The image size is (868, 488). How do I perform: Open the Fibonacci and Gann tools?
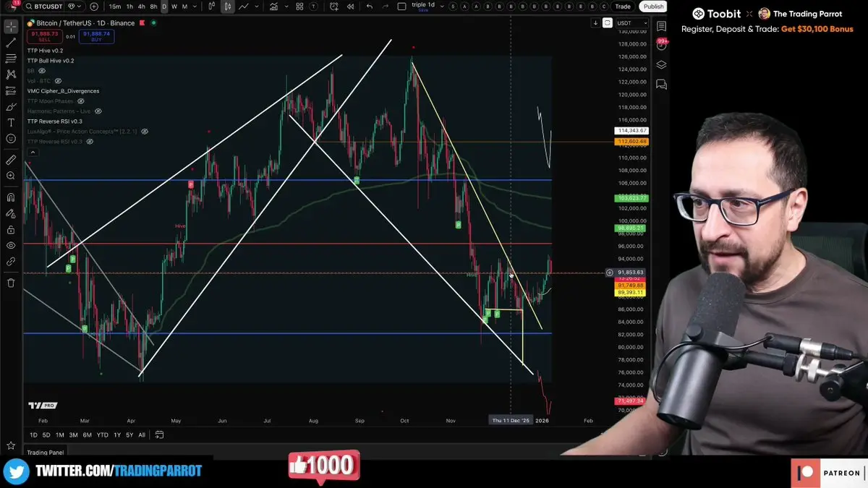pyautogui.click(x=11, y=59)
